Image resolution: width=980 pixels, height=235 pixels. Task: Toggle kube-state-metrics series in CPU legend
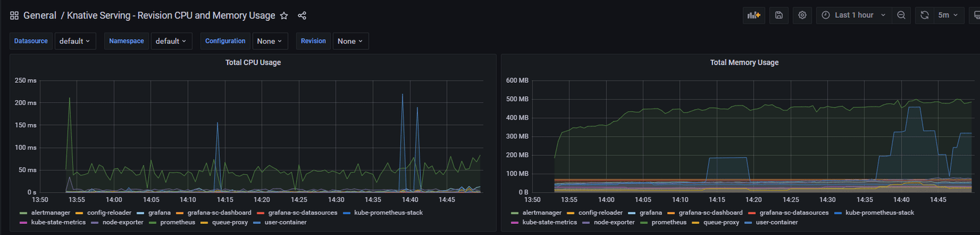[x=58, y=223]
